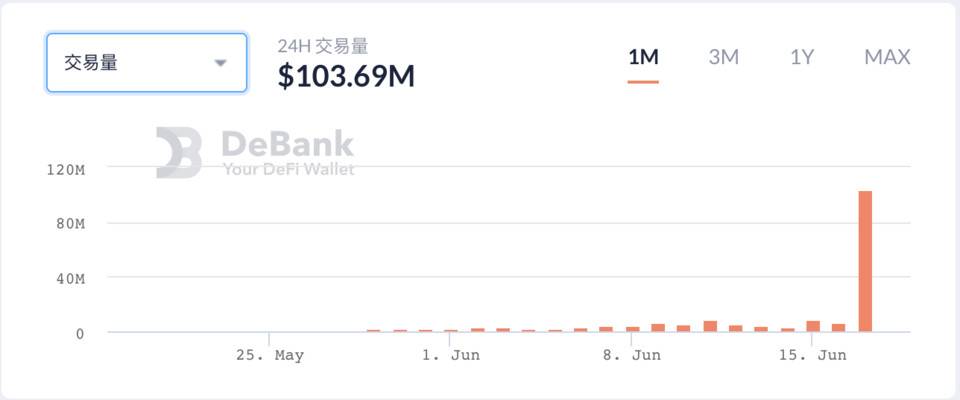Click the tallest orange volume bar
Viewport: 960px width, 400px height.
pos(865,262)
